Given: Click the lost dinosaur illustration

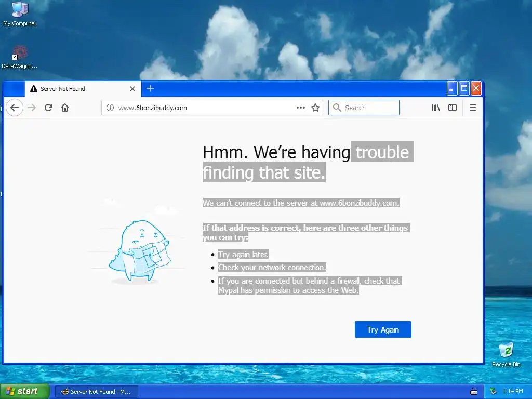Looking at the screenshot, I should 139,252.
